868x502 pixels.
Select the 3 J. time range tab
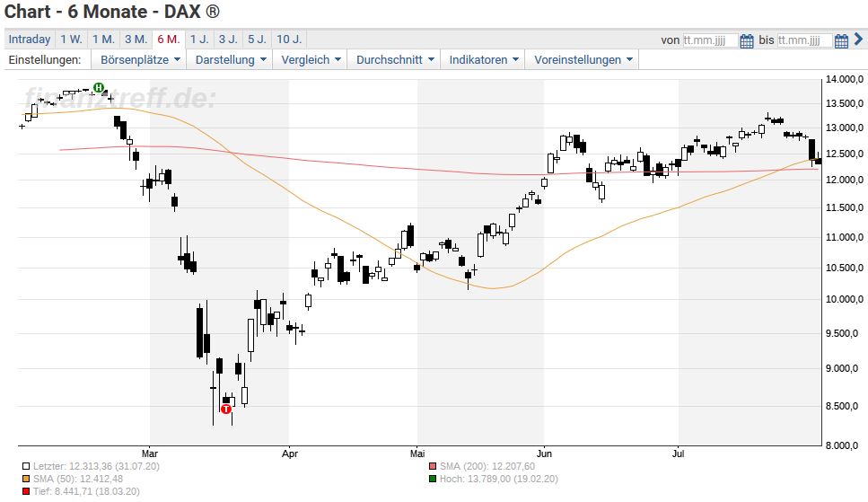(x=228, y=40)
